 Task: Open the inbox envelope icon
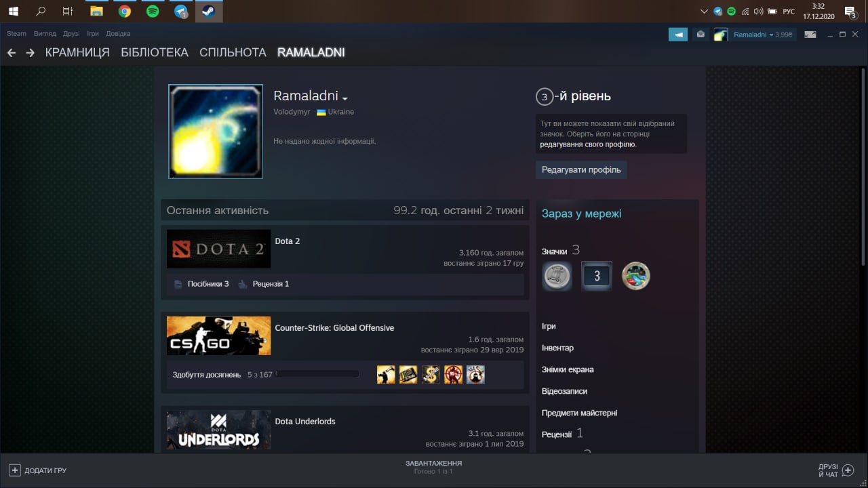pos(701,35)
